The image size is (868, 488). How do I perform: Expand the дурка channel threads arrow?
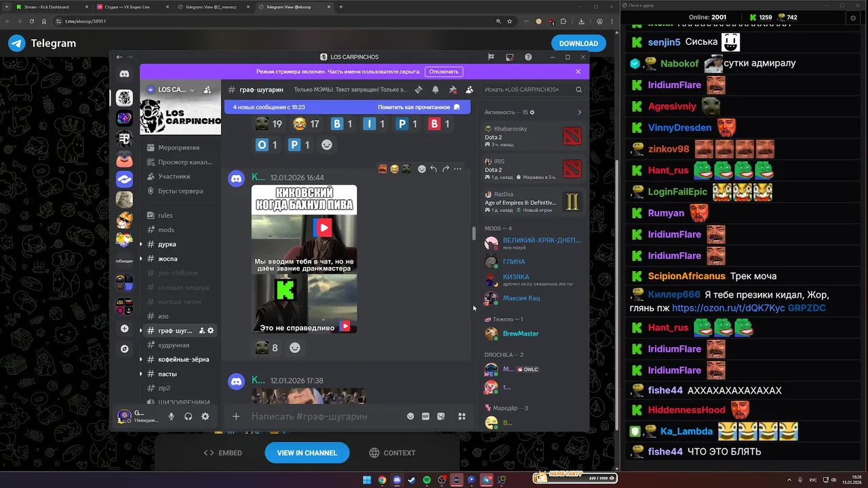[141, 244]
